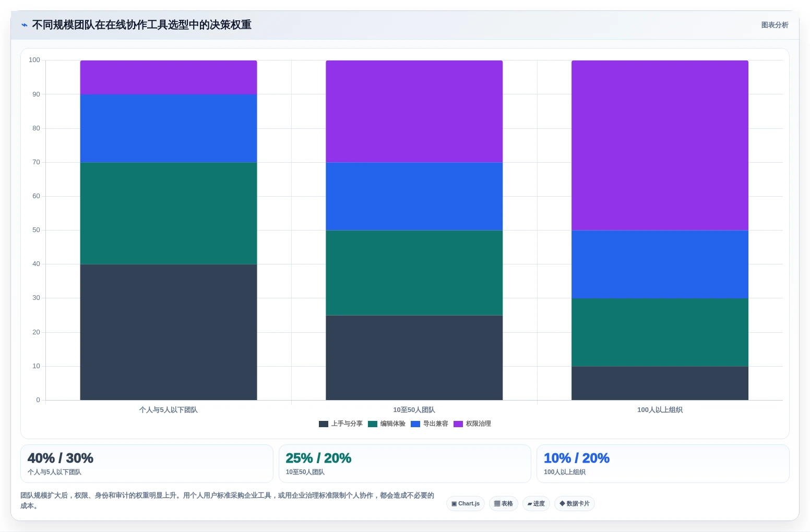Click the dark segment of 个人与5人以下团队 bar
Viewport: 810px width, 532px height.
click(x=169, y=332)
